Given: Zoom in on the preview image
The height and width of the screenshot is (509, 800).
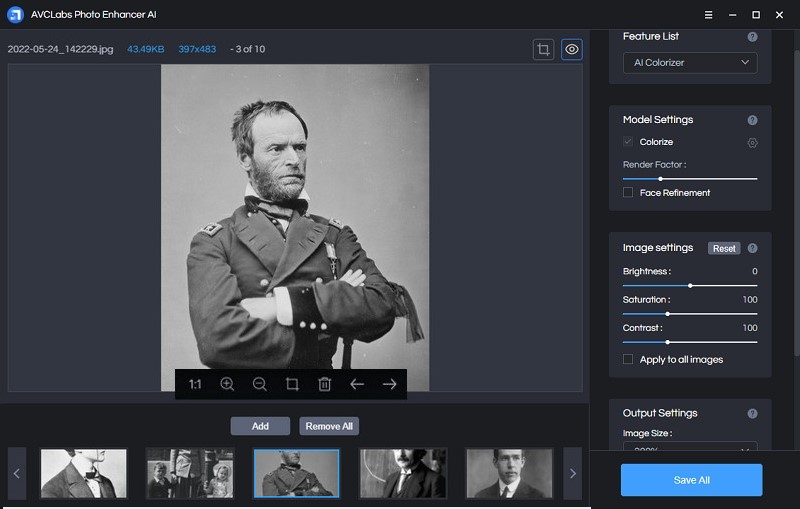Looking at the screenshot, I should [227, 384].
